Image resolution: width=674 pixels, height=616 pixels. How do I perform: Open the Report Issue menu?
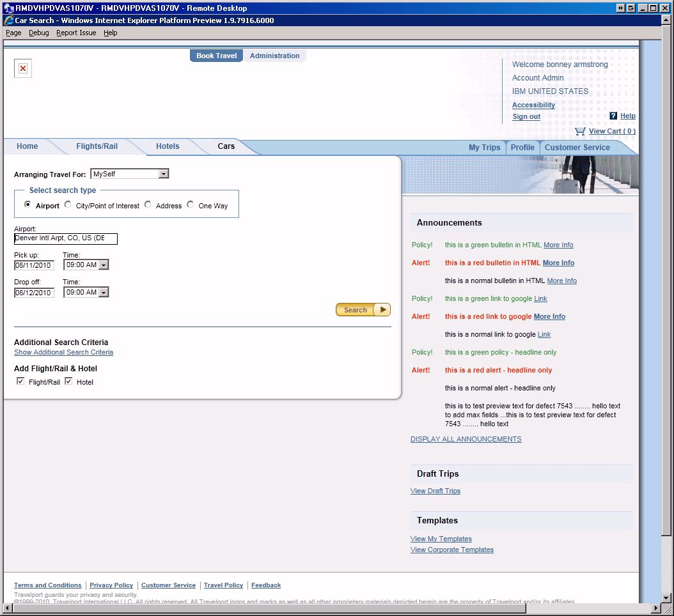click(x=76, y=33)
